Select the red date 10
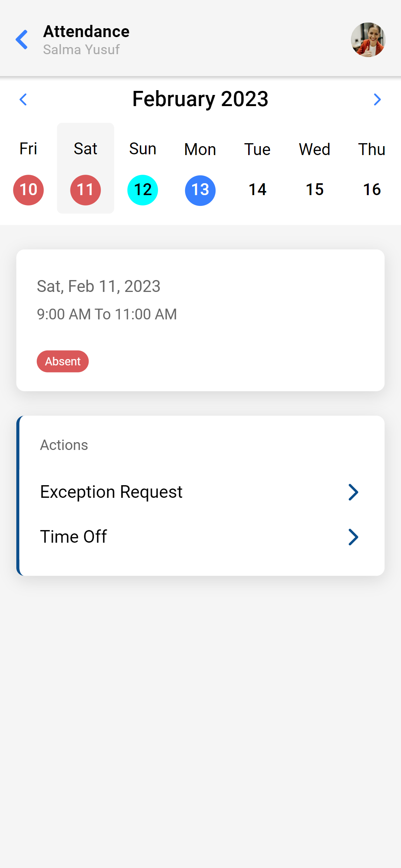The height and width of the screenshot is (868, 401). (29, 190)
